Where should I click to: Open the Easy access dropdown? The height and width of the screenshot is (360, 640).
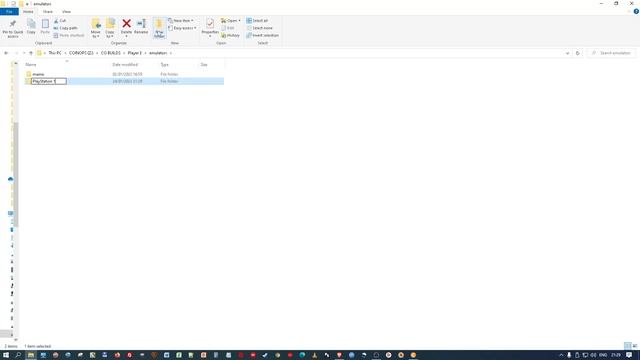(x=182, y=28)
